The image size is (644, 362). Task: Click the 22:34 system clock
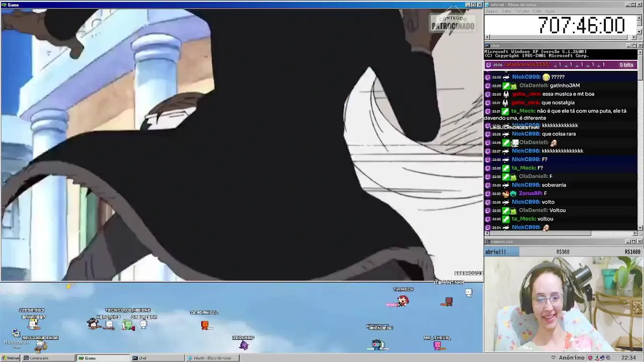coord(628,358)
